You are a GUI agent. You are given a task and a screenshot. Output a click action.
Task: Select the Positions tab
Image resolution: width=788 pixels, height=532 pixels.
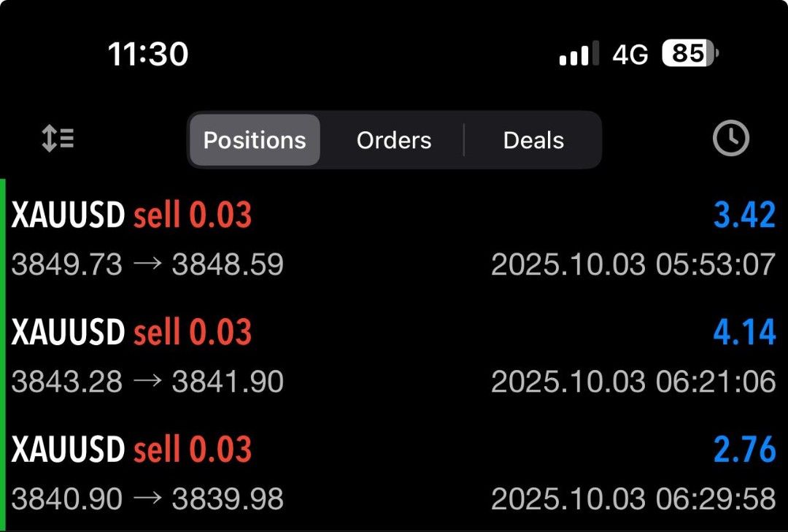(255, 139)
